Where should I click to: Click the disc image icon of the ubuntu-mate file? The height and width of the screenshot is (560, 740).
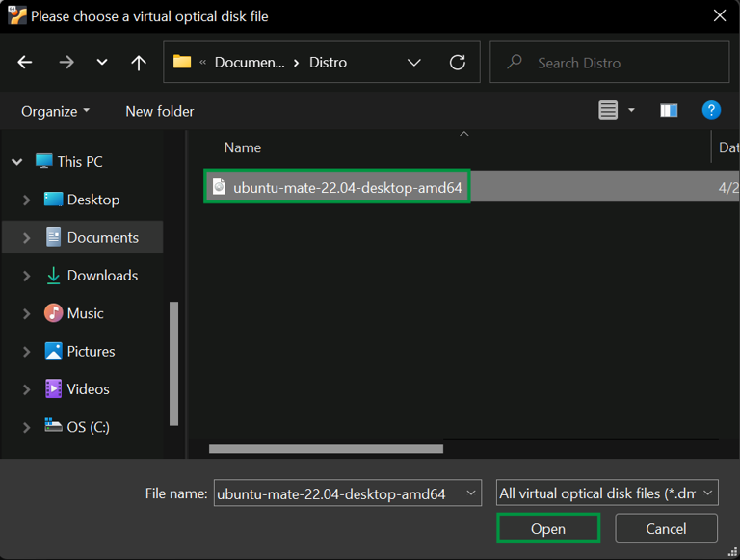point(219,187)
